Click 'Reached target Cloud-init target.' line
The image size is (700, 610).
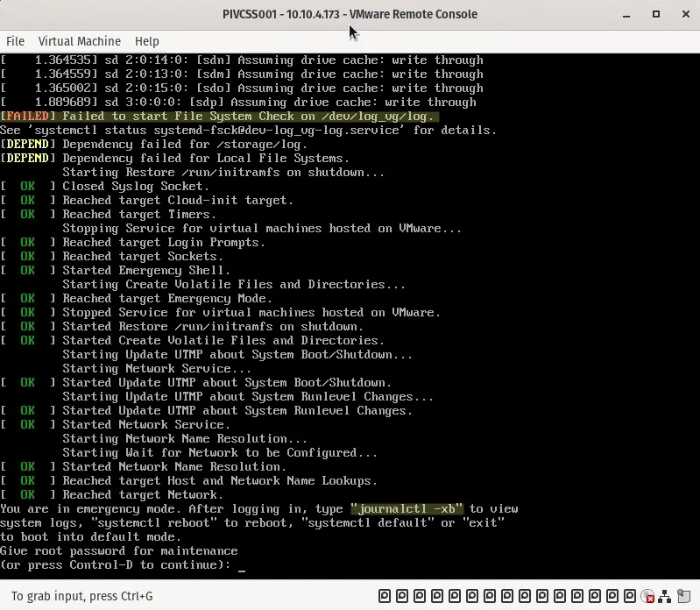[x=178, y=201]
